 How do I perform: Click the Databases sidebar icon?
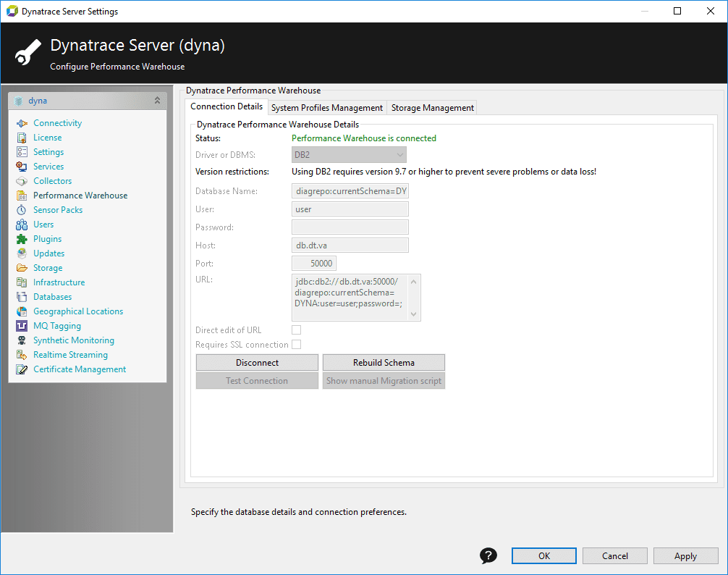[22, 297]
